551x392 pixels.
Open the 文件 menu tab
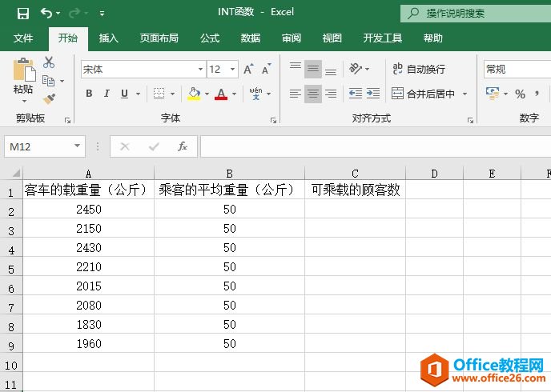(23, 38)
